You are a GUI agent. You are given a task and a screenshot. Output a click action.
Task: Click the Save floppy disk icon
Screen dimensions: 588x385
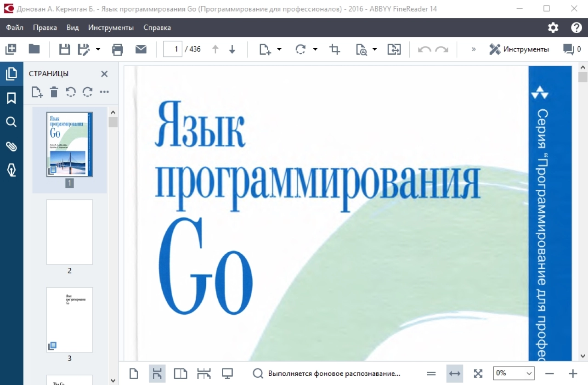(65, 49)
